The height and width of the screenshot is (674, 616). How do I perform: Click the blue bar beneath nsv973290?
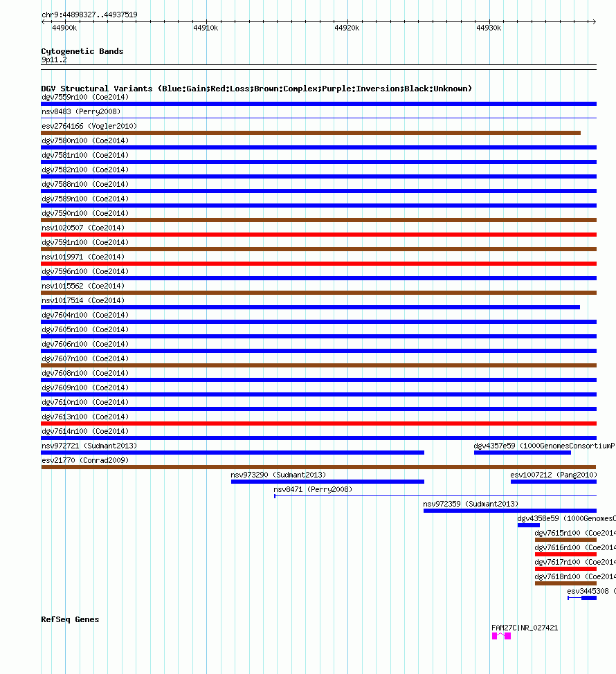tap(327, 482)
